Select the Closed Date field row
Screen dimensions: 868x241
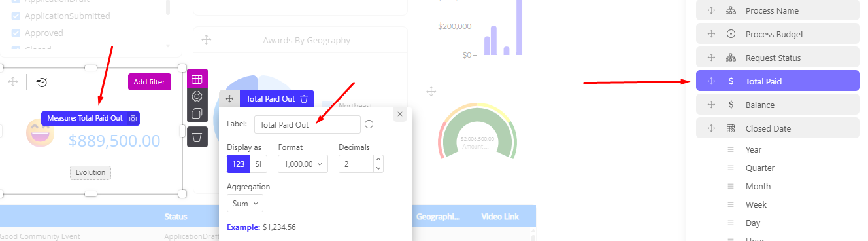click(778, 128)
